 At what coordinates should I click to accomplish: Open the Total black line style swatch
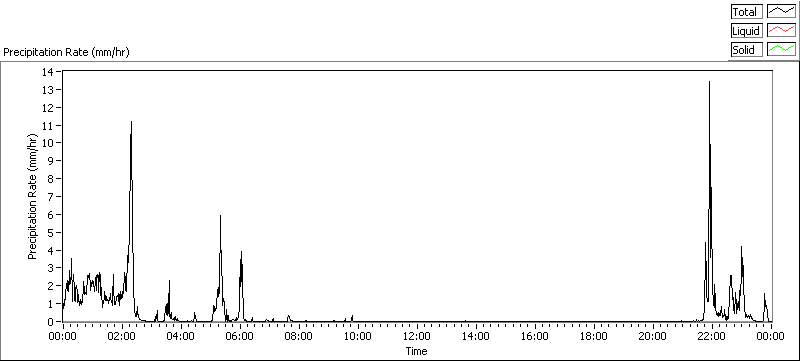(x=781, y=12)
